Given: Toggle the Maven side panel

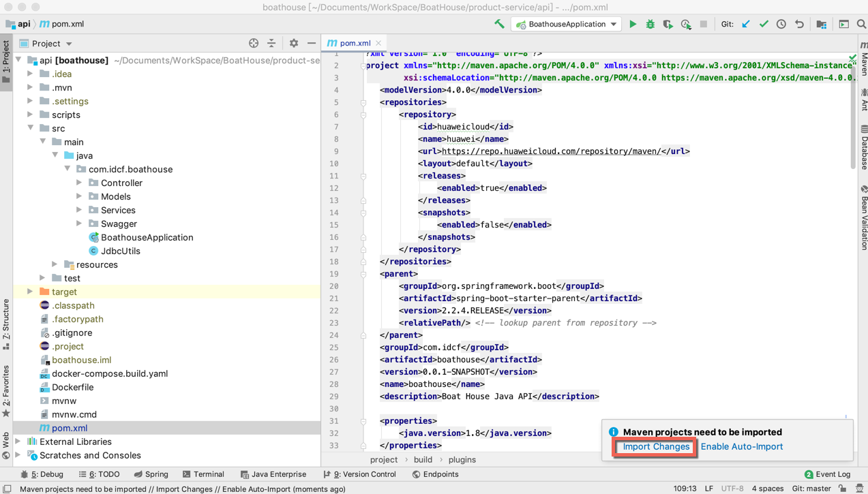Looking at the screenshot, I should (x=863, y=60).
